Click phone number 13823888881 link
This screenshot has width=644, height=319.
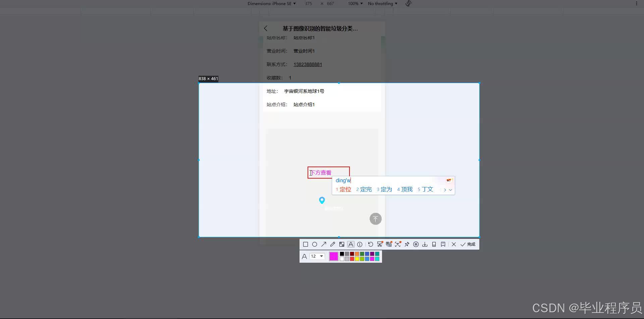pyautogui.click(x=308, y=64)
